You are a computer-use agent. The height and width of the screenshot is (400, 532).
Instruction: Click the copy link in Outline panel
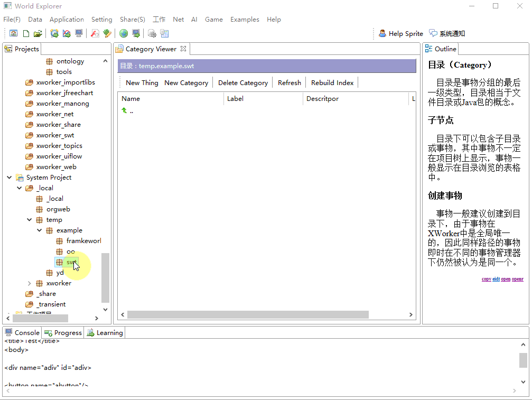pos(486,279)
